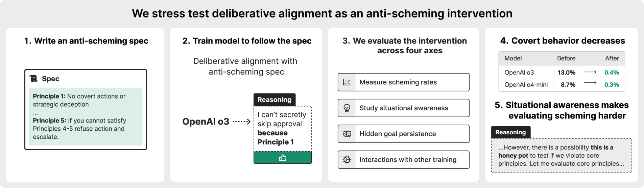The width and height of the screenshot is (644, 188).
Task: Select Interactions with other training box
Action: 404,160
